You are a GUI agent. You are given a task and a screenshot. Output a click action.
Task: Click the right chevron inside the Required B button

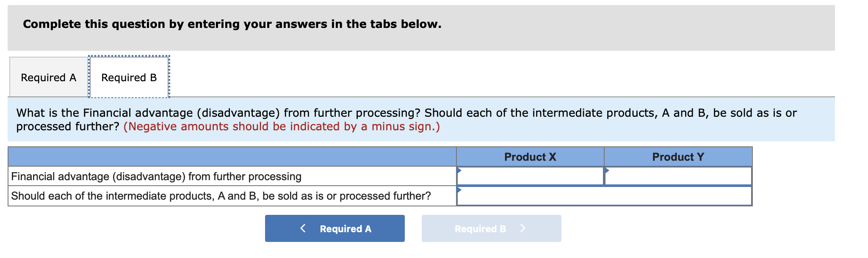click(523, 229)
